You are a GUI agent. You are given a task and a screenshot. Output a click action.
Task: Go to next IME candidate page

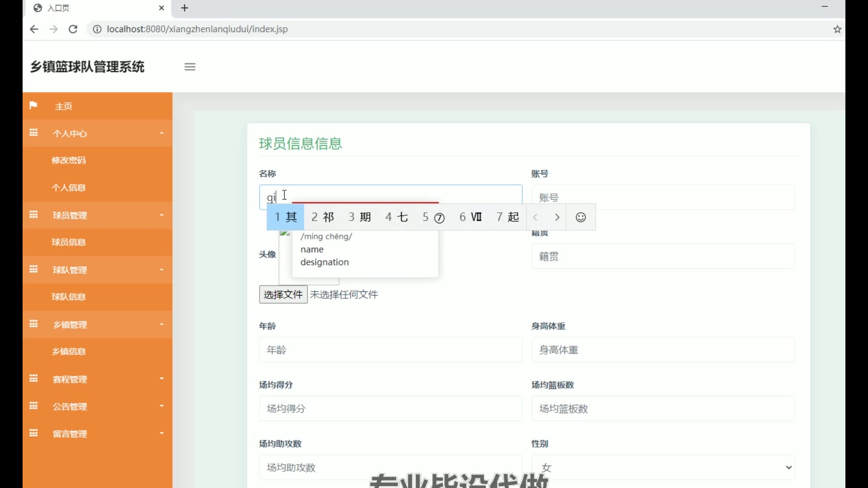[x=557, y=217]
